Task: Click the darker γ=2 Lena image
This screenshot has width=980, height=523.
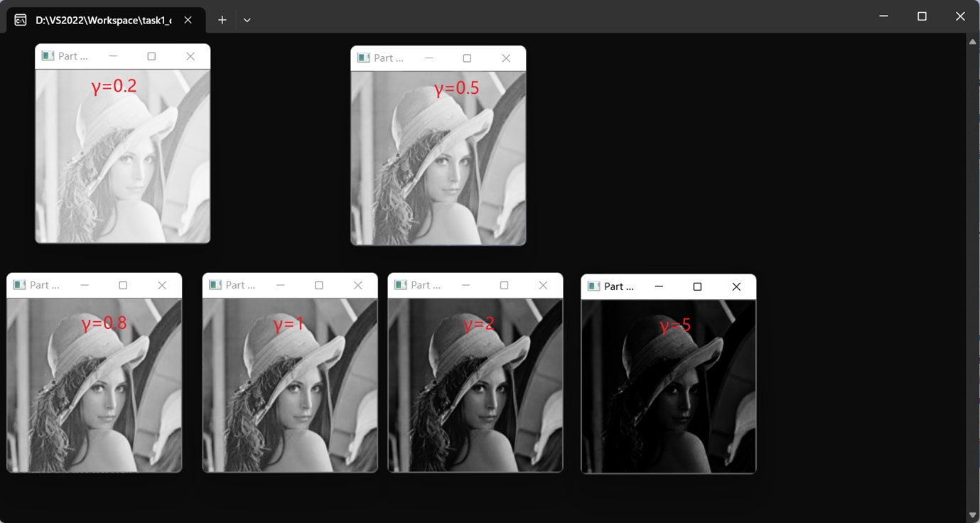Action: (475, 384)
